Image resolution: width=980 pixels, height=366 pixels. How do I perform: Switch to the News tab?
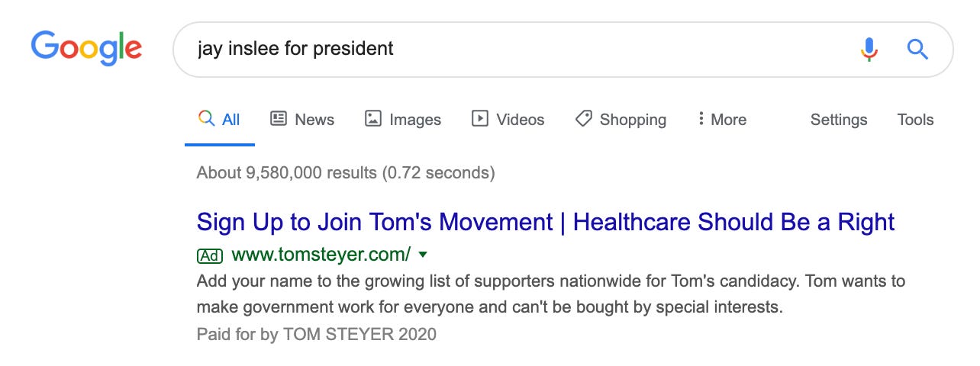(302, 120)
